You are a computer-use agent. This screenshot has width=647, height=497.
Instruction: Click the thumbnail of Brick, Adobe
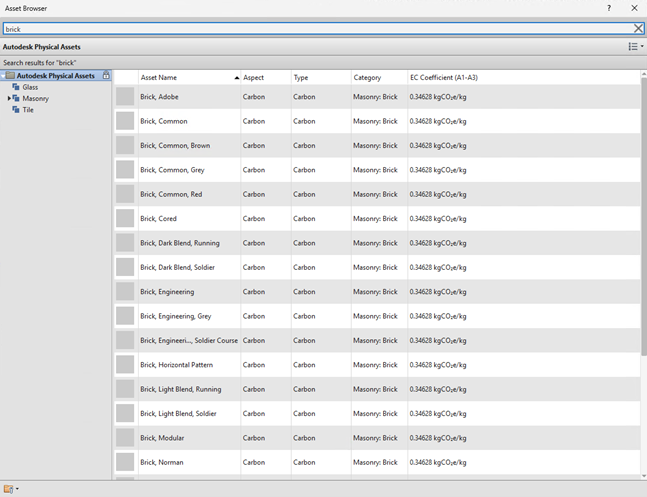(125, 97)
